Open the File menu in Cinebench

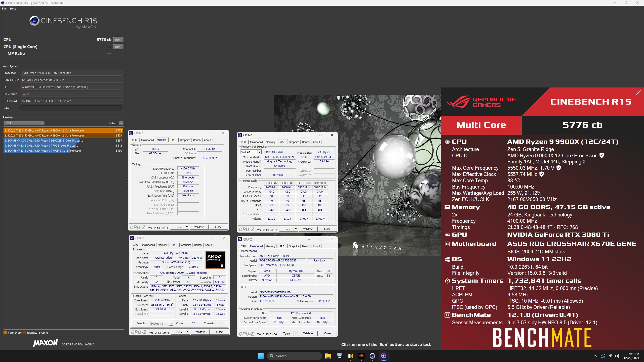4,9
